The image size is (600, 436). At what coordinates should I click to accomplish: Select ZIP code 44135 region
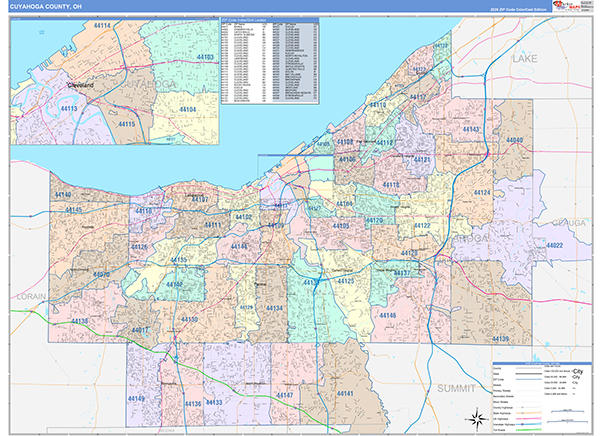pyautogui.click(x=178, y=260)
